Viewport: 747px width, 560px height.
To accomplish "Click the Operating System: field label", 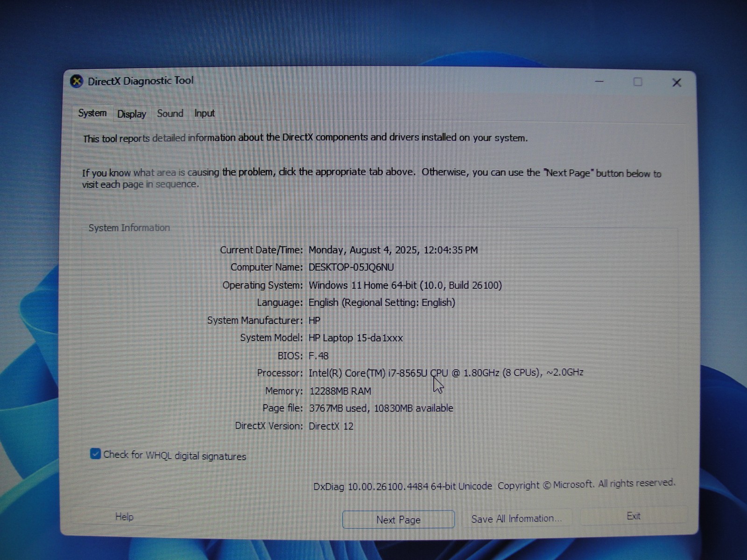I will coord(262,285).
